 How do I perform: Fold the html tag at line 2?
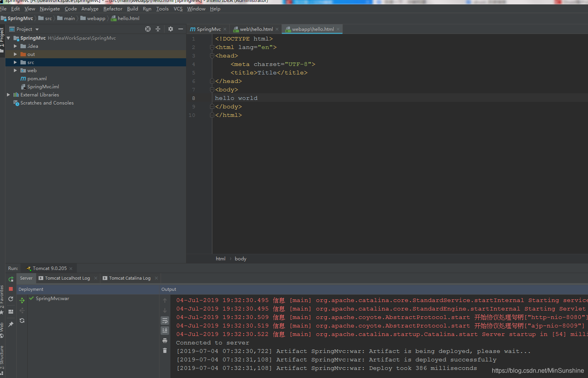212,47
